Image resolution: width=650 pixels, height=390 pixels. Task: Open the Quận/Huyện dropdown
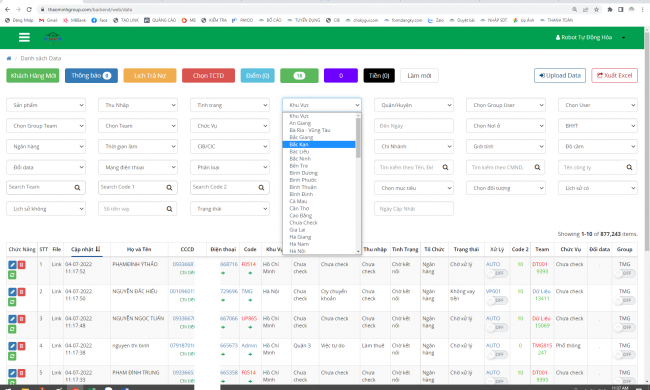coord(414,105)
